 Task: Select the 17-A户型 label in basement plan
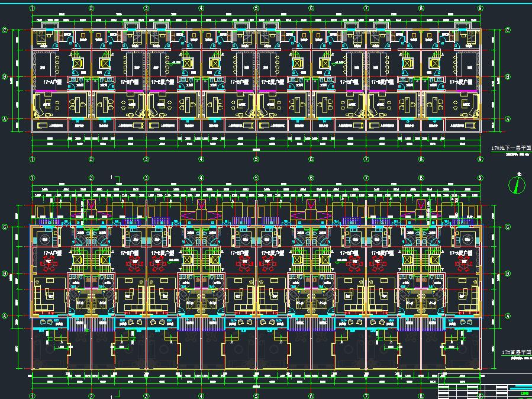(x=53, y=82)
